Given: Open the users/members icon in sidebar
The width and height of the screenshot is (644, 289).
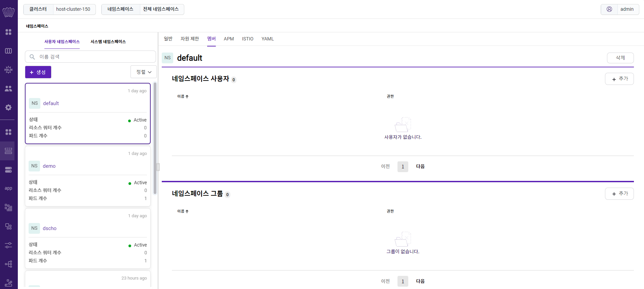Looking at the screenshot, I should click(x=8, y=89).
